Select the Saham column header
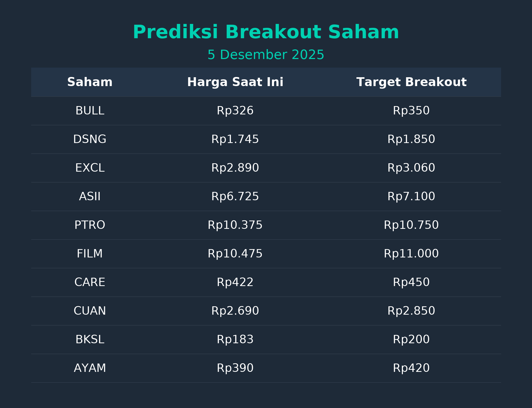 click(90, 82)
